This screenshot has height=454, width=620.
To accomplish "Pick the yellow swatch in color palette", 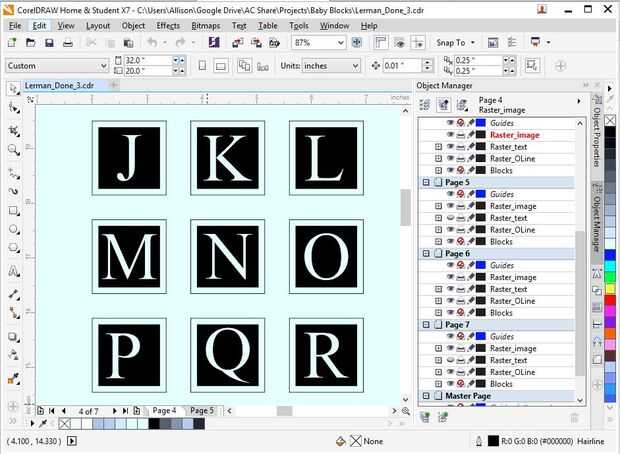I will click(x=610, y=288).
